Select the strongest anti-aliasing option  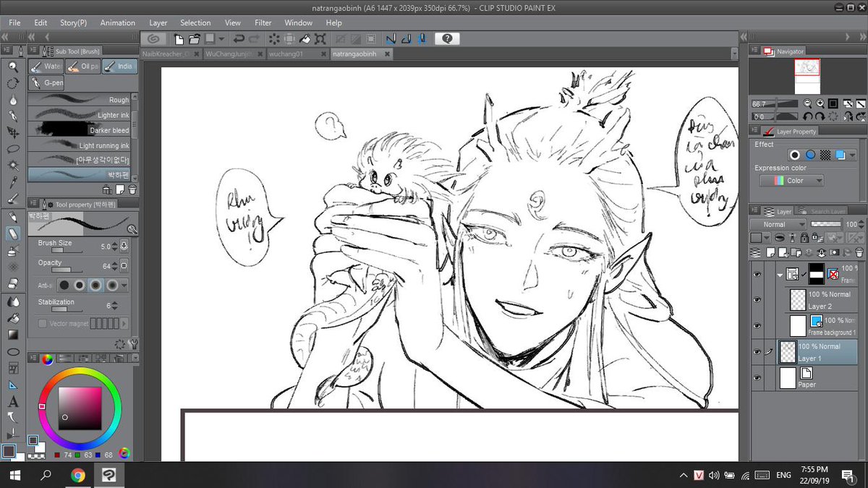[114, 285]
